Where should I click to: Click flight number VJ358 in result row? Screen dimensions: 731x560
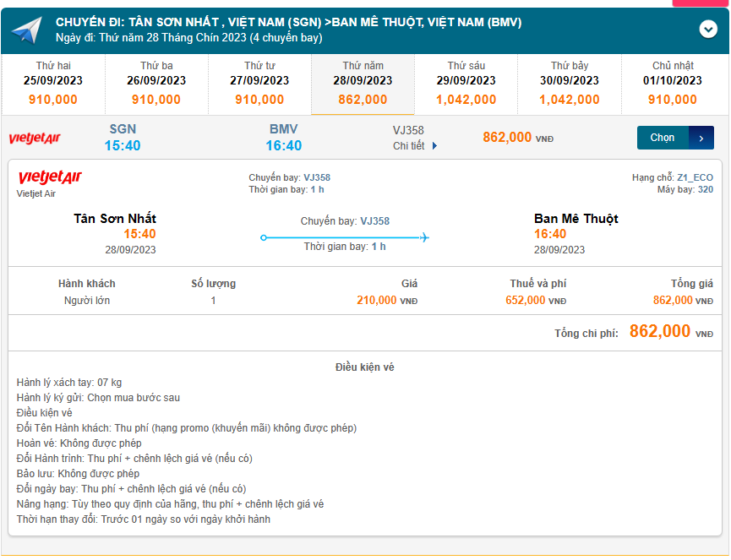click(x=409, y=130)
